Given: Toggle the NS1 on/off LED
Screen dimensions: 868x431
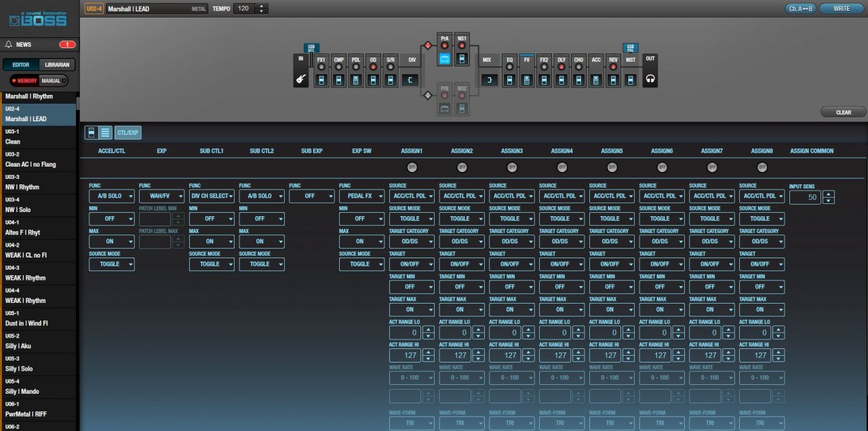Looking at the screenshot, I should [462, 47].
